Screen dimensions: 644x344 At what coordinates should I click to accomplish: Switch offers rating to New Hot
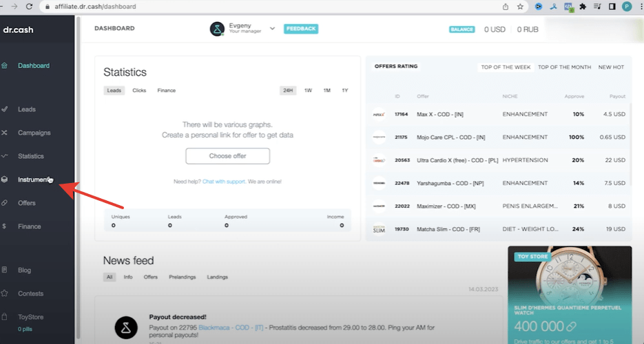pos(611,67)
